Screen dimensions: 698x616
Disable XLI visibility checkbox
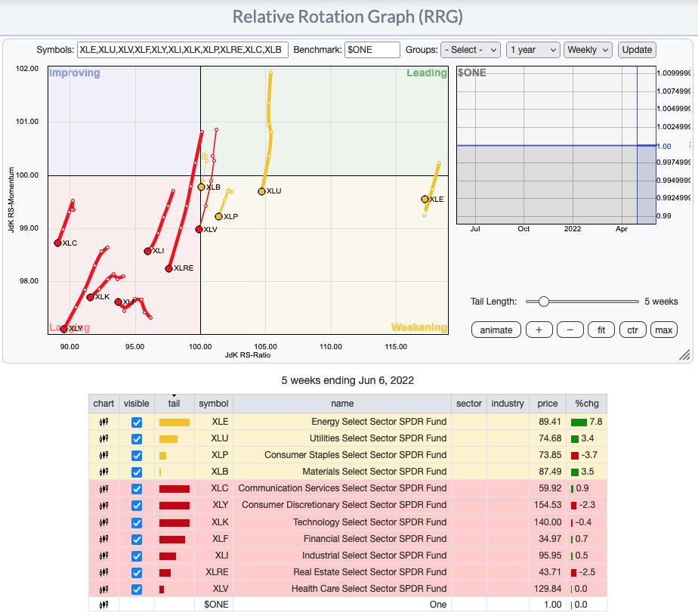click(137, 556)
